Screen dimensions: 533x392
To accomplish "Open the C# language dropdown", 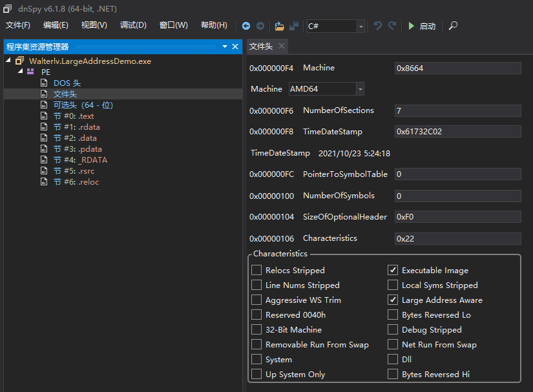I will coord(361,26).
